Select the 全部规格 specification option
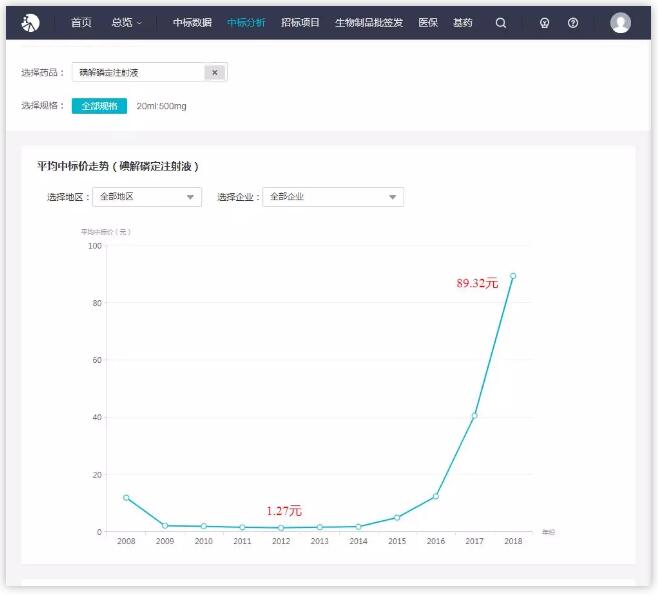The height and width of the screenshot is (595, 658). (99, 105)
